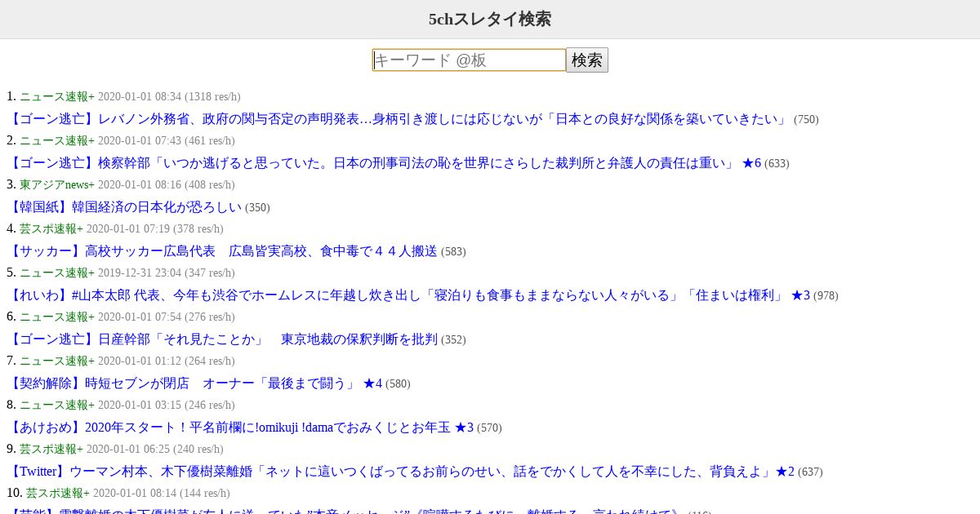Select 芸スポ速報+ board on entry 9

[x=51, y=449]
